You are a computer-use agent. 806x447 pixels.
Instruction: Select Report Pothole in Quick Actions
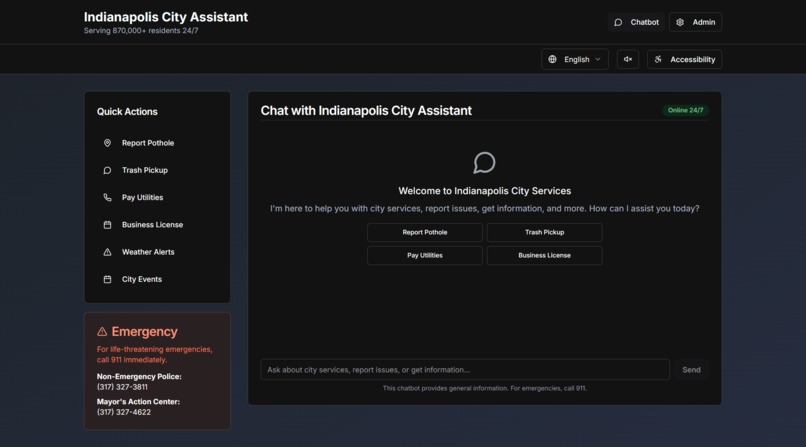tap(157, 143)
